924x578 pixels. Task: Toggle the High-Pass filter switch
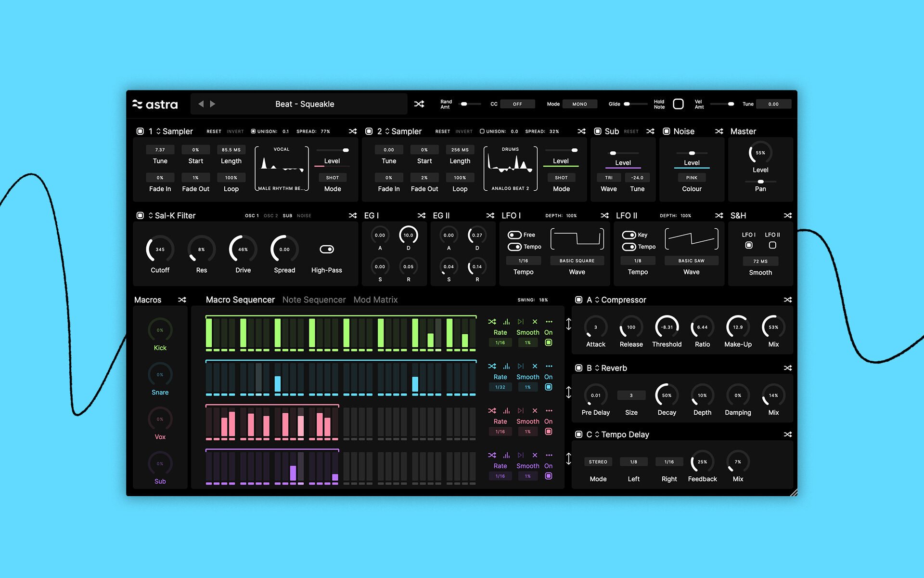click(327, 249)
